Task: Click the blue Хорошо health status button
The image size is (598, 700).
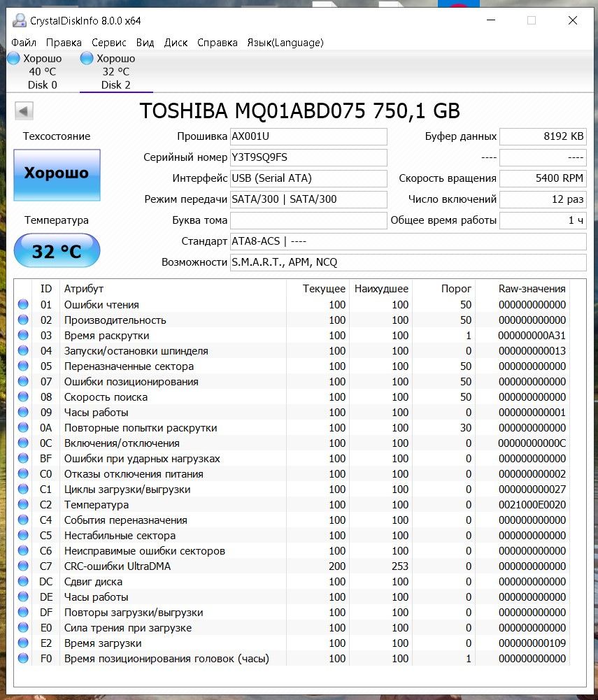Action: pos(57,174)
